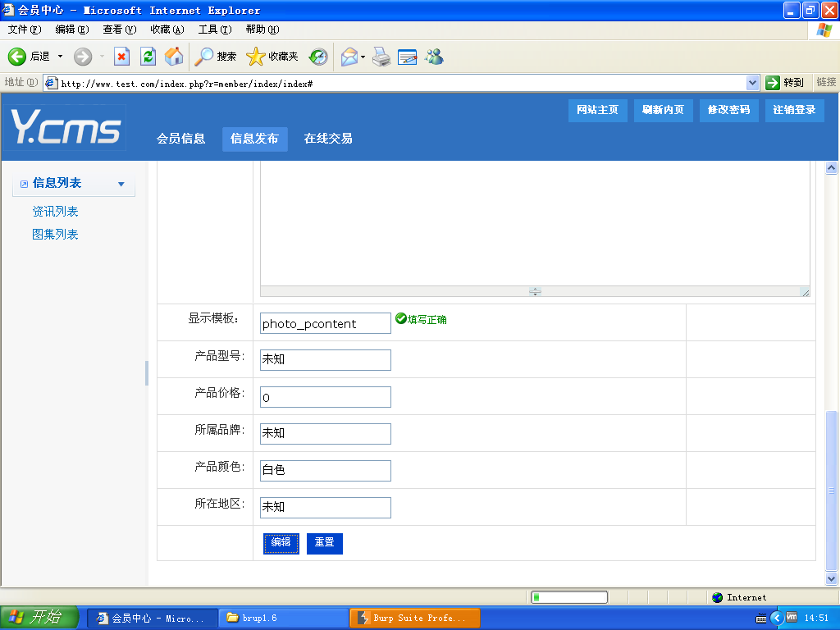840x630 pixels.
Task: Click the Home icon in toolbar
Action: coord(174,57)
